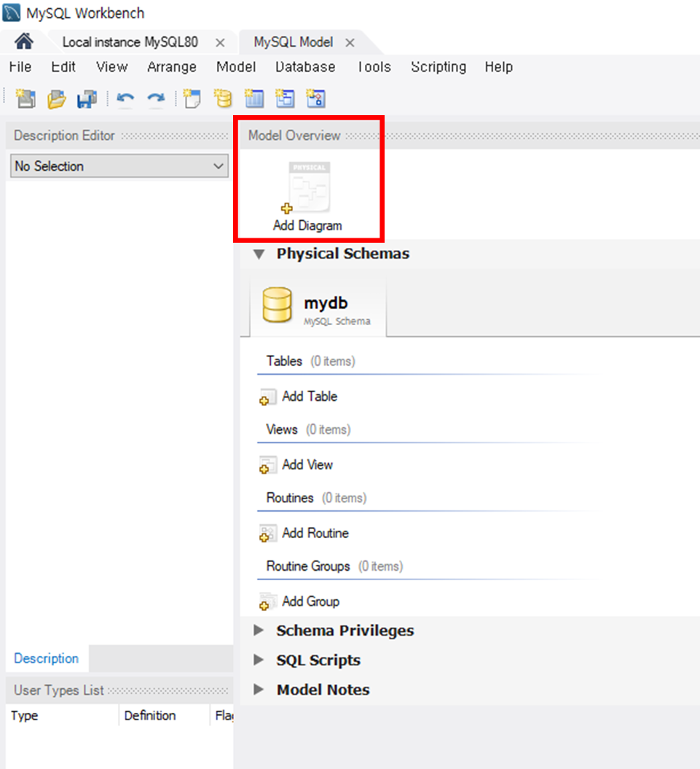The width and height of the screenshot is (700, 769).
Task: Open the Edit menu
Action: pyautogui.click(x=63, y=67)
